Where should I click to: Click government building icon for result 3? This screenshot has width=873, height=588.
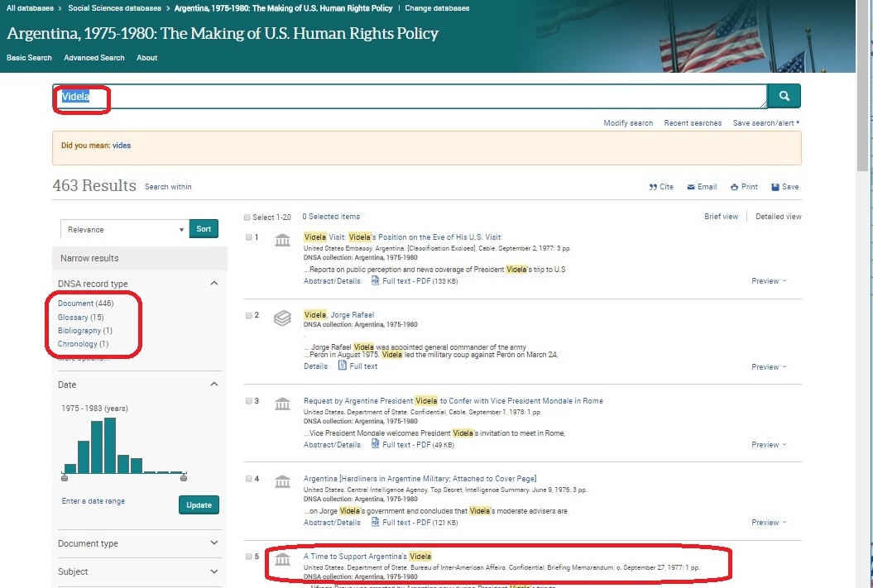(x=282, y=404)
